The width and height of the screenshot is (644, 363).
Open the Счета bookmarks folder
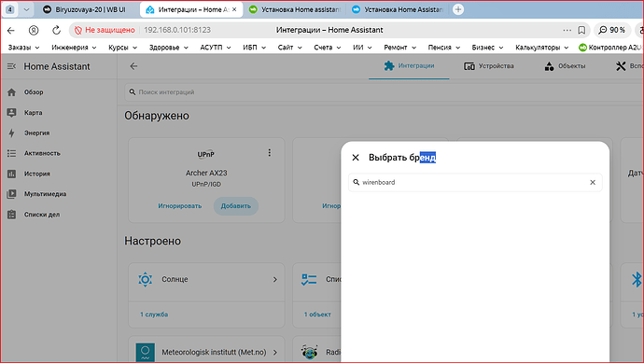pyautogui.click(x=328, y=48)
